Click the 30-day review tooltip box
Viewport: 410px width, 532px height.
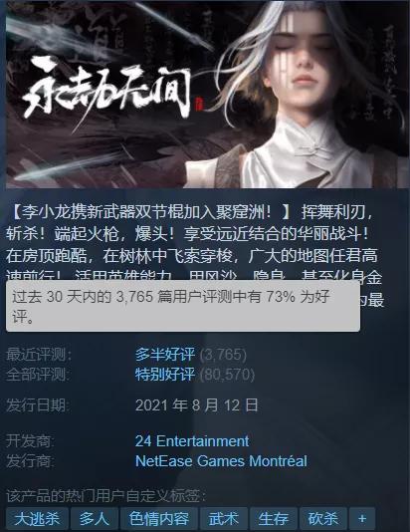(x=183, y=306)
